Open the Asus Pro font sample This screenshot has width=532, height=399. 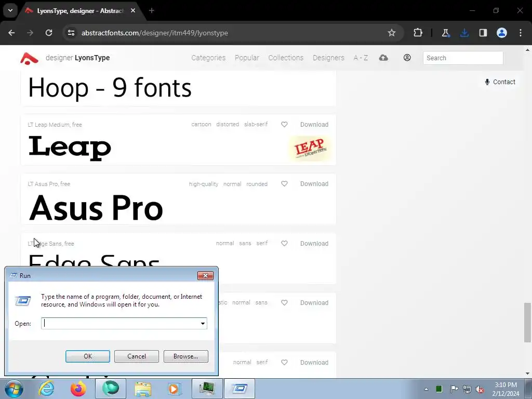tap(96, 208)
